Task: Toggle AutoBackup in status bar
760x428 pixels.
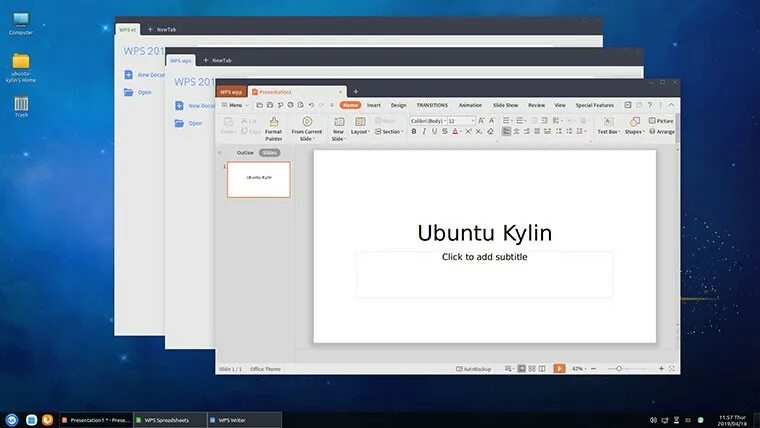Action: (x=473, y=369)
